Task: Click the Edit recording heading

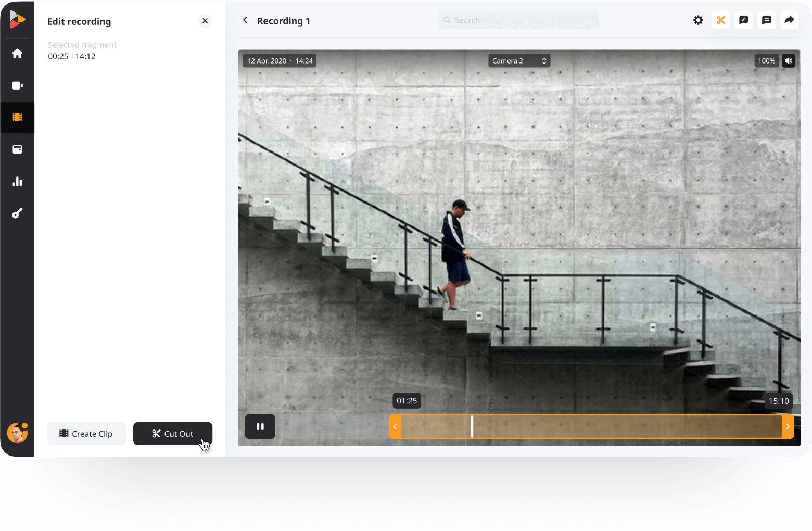Action: pos(79,21)
